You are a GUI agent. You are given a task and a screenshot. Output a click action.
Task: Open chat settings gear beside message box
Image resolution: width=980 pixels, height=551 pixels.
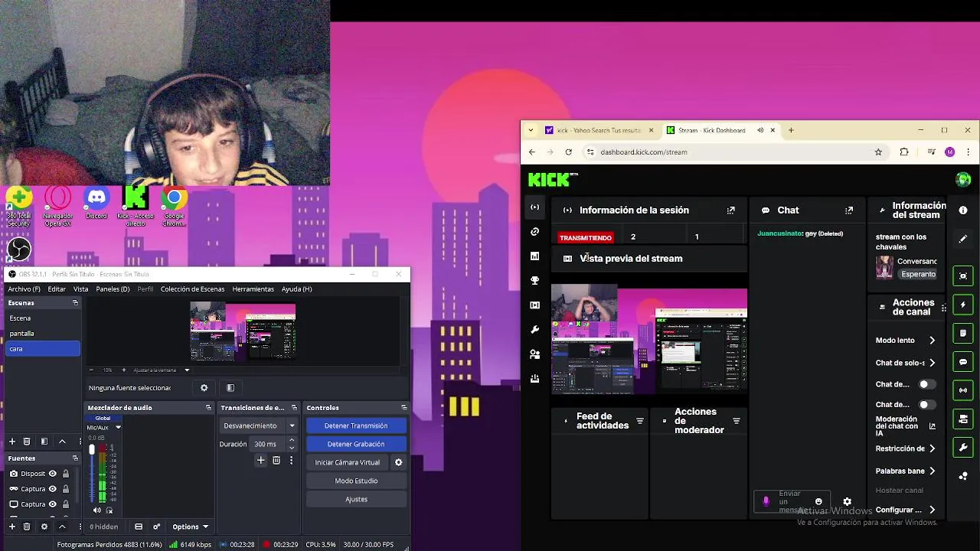(847, 502)
